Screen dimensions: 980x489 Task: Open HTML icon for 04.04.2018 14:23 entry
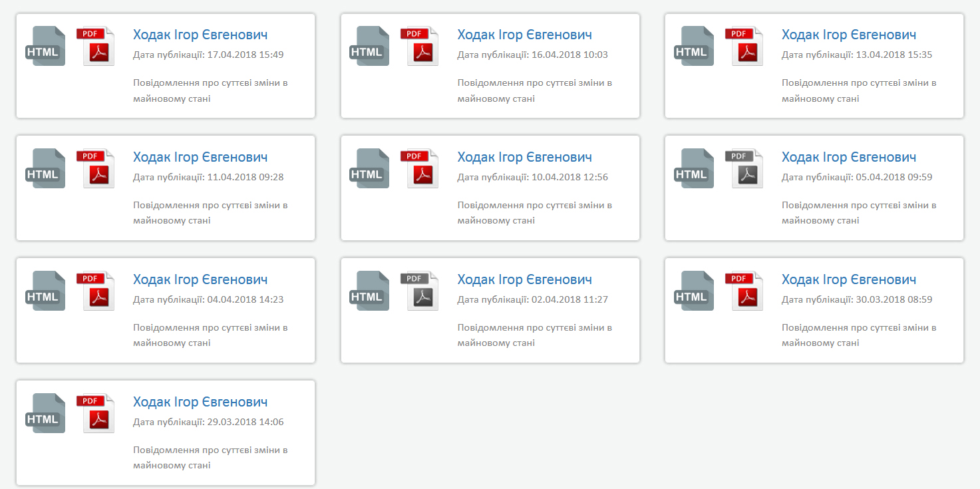point(45,291)
